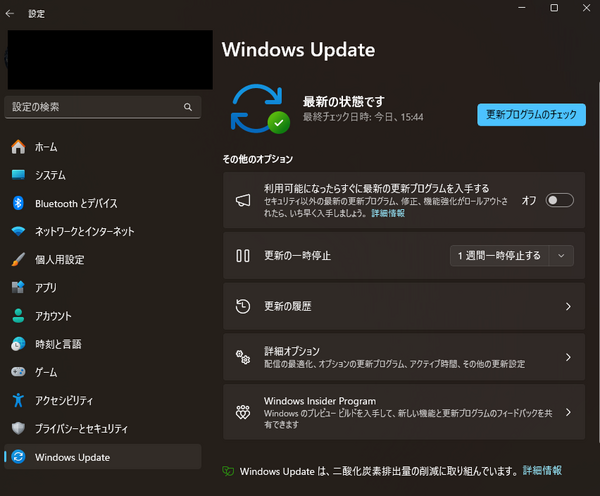Maximize the 設定 window

[x=554, y=8]
